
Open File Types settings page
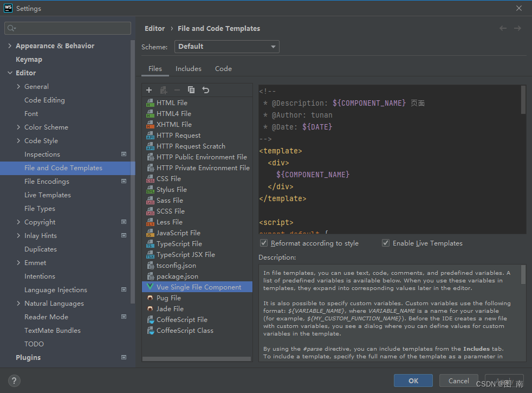click(40, 209)
